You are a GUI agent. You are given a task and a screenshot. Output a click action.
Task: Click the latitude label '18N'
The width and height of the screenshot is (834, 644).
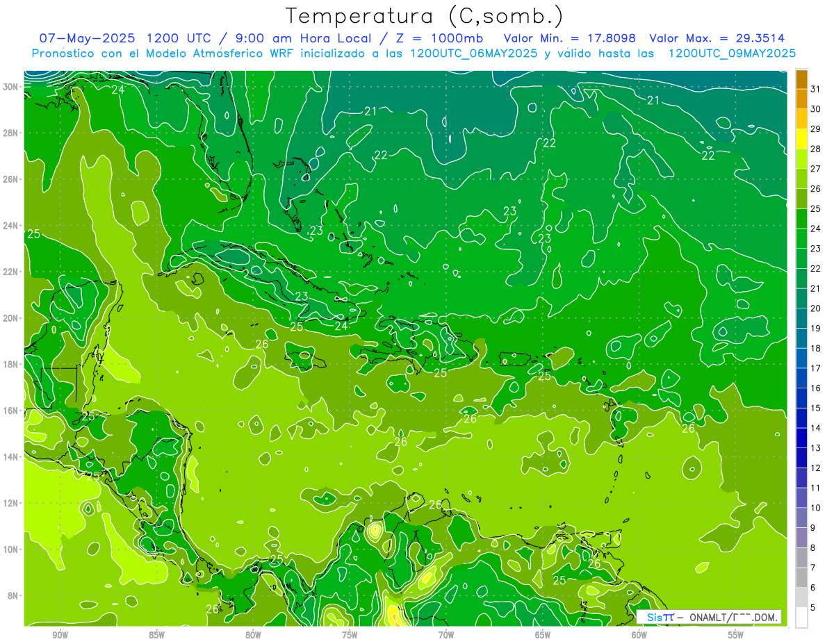pos(11,364)
